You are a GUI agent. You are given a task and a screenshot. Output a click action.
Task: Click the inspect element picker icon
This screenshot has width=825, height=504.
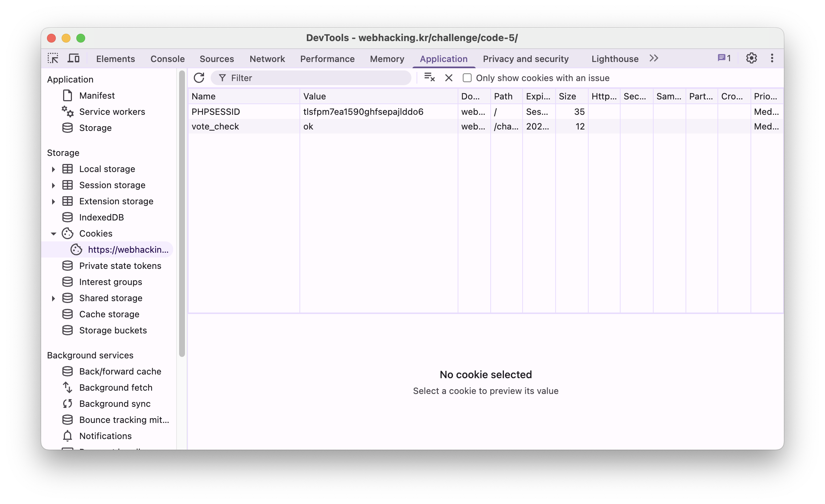[x=53, y=58]
